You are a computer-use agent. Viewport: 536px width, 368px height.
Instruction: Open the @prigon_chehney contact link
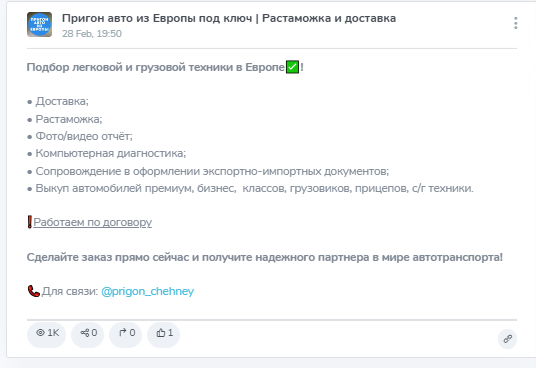pos(147,291)
